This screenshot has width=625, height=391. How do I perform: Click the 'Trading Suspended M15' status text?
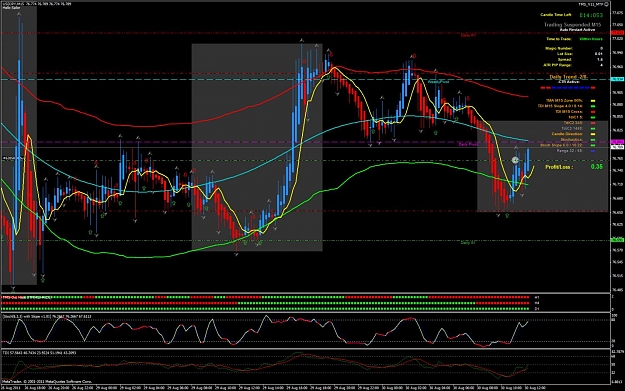pyautogui.click(x=573, y=25)
